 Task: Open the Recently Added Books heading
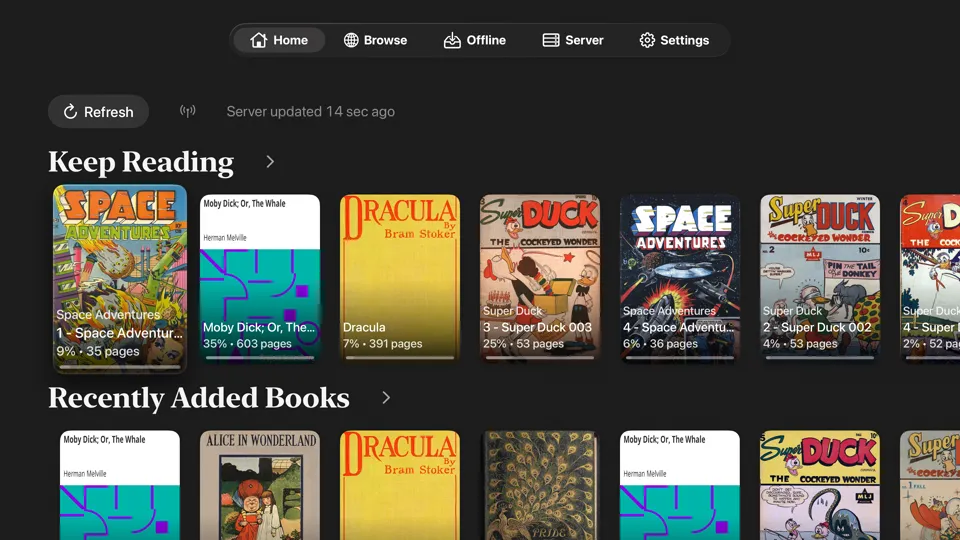point(199,398)
